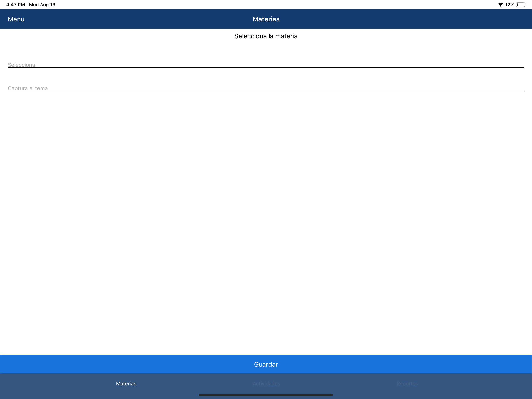Tap the 4:47 PM clock
The image size is (532, 399).
point(16,4)
